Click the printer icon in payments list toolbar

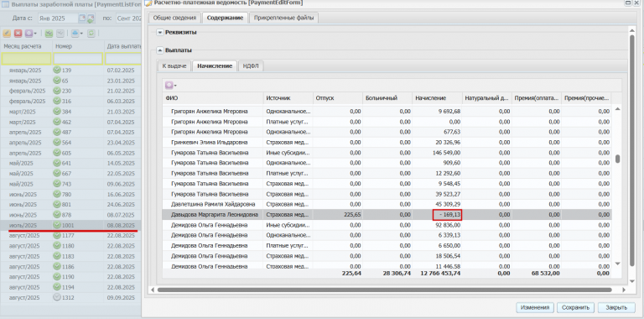[x=75, y=34]
